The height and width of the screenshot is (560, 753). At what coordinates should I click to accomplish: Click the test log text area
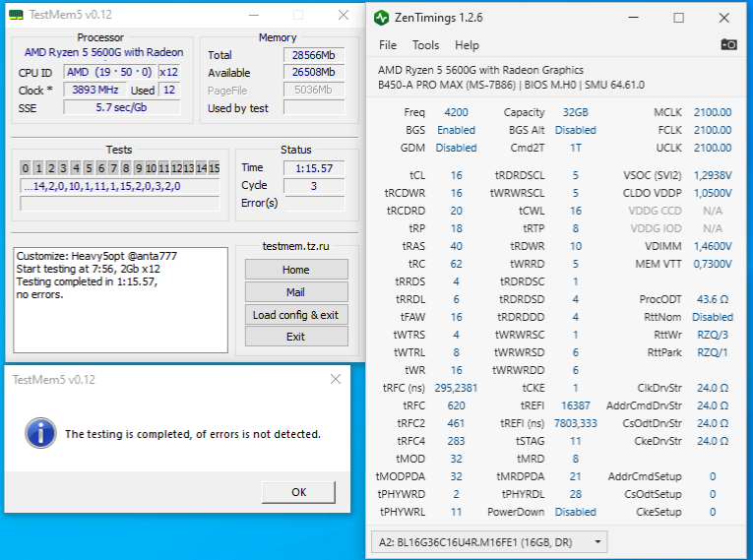pyautogui.click(x=120, y=300)
